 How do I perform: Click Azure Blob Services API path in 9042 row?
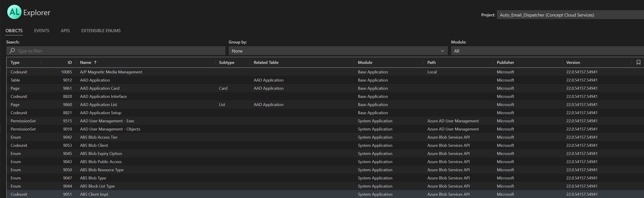point(449,138)
